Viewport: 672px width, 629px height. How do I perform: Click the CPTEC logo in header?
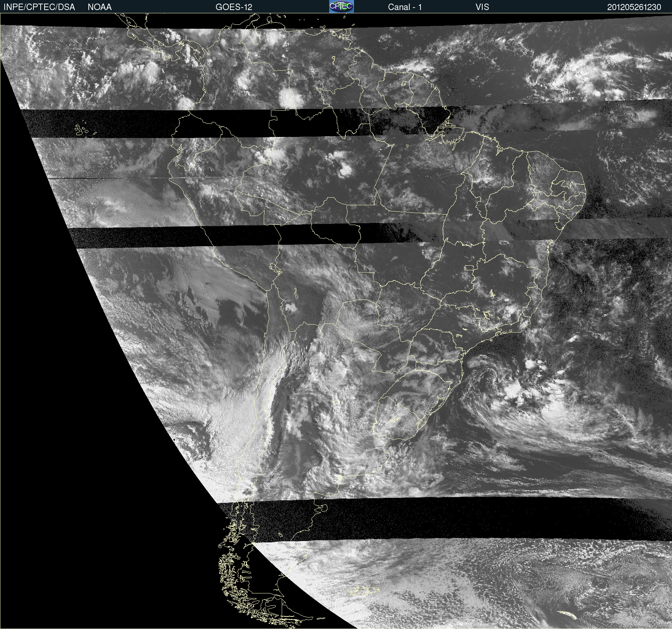tap(341, 6)
